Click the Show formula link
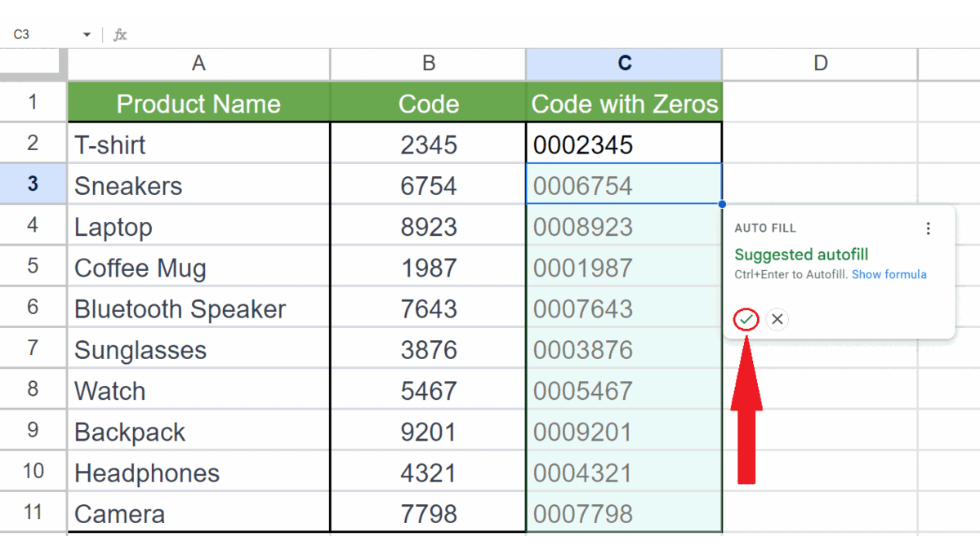980x550 pixels. [889, 274]
